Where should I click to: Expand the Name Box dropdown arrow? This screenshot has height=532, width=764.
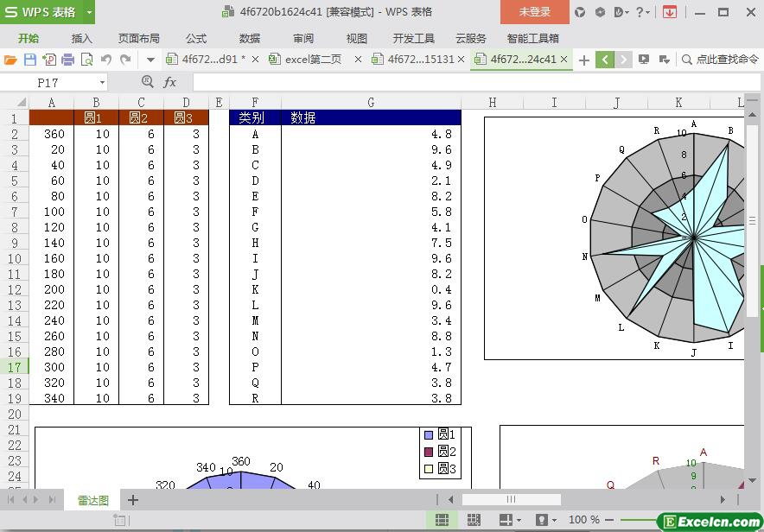pos(103,82)
